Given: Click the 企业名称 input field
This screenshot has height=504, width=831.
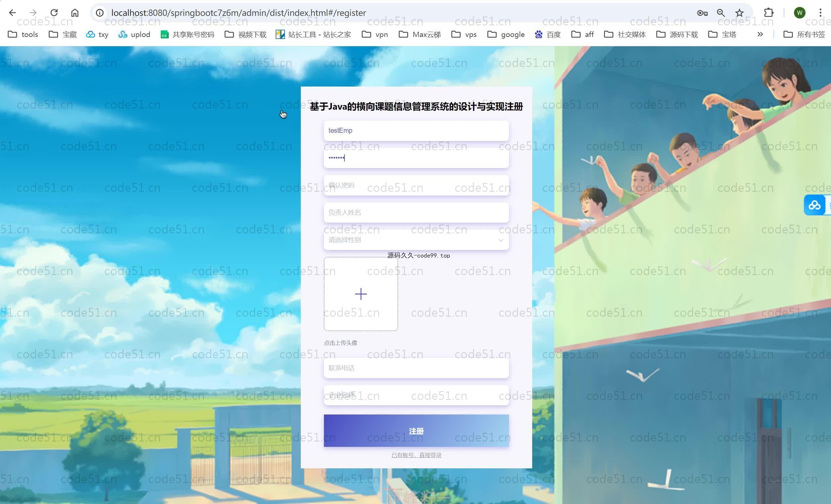Looking at the screenshot, I should point(416,395).
